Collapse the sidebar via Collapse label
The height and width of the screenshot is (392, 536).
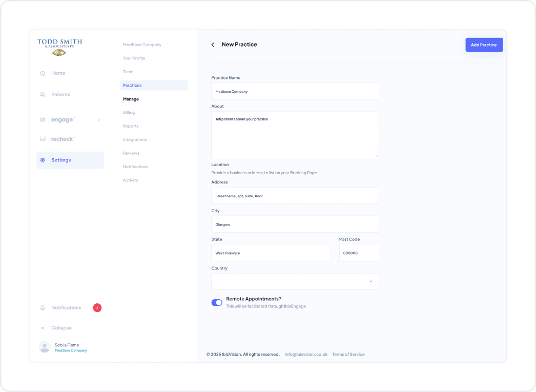(x=61, y=328)
